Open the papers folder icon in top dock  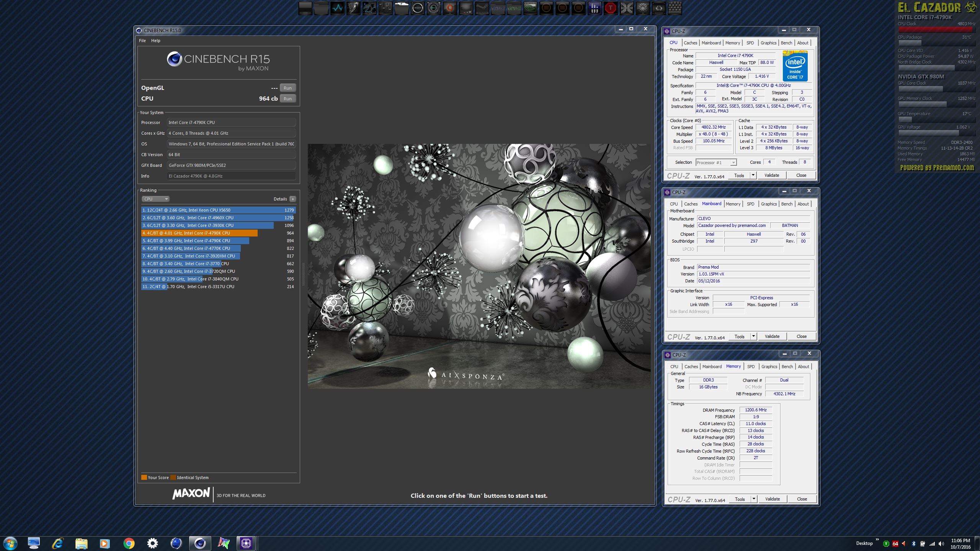coord(402,8)
